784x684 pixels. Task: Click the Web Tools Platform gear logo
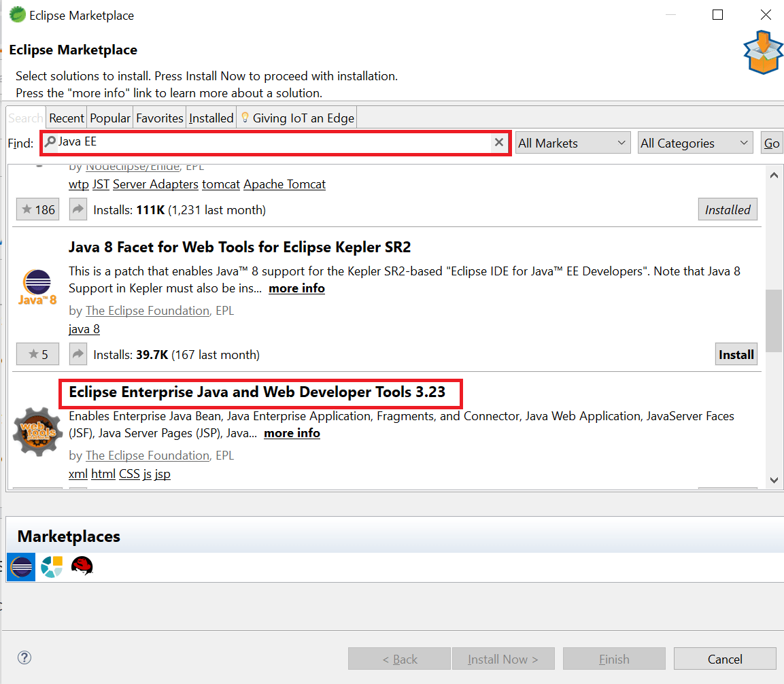point(37,431)
